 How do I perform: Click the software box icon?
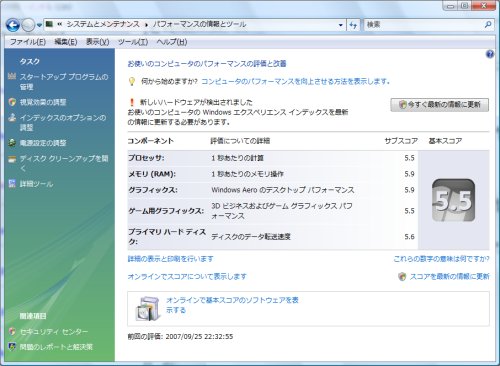coord(147,308)
